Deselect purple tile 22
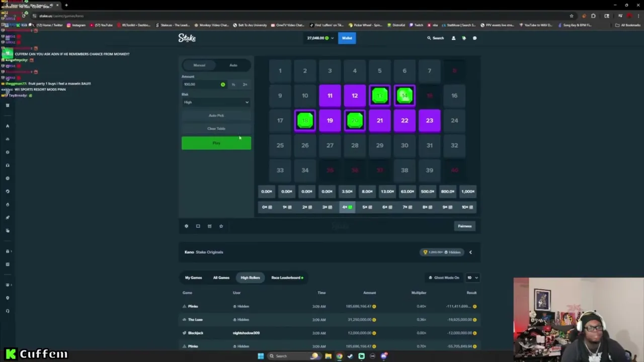This screenshot has height=362, width=644. 405,121
